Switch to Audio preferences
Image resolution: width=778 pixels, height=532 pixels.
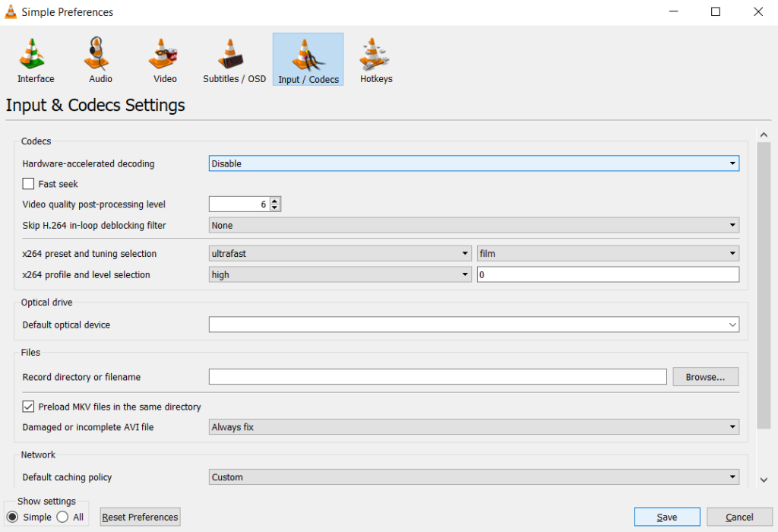click(x=99, y=59)
